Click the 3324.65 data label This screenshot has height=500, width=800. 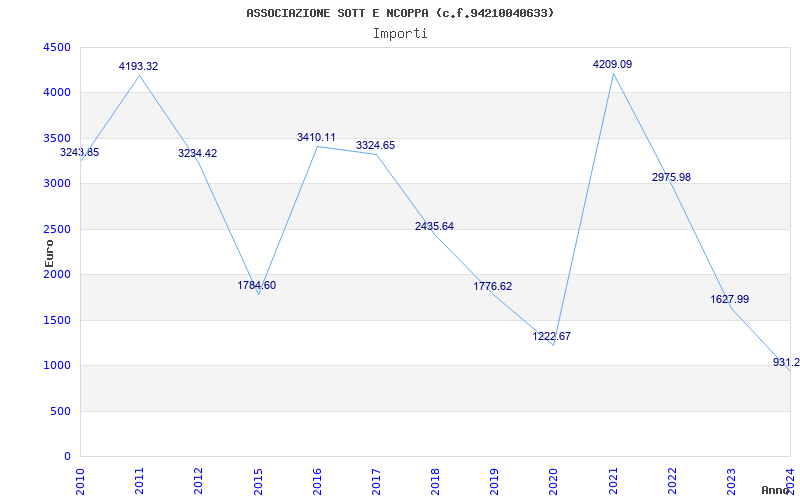click(376, 145)
